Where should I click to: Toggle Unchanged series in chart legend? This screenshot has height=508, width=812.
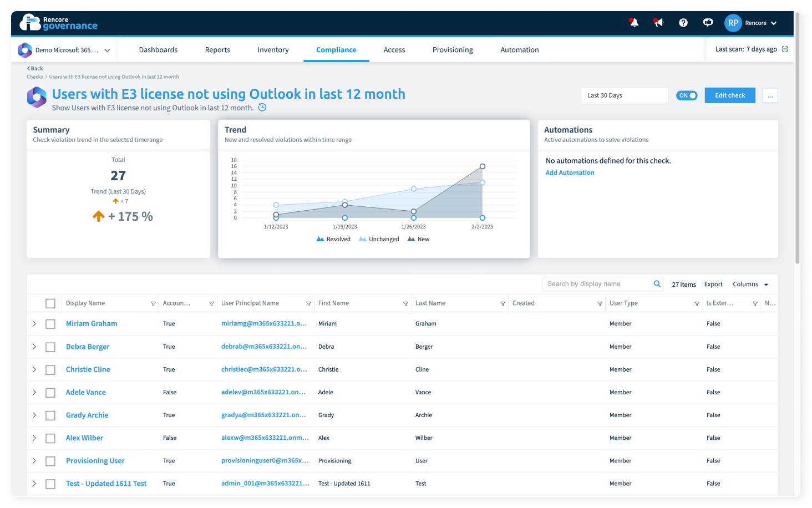point(379,240)
